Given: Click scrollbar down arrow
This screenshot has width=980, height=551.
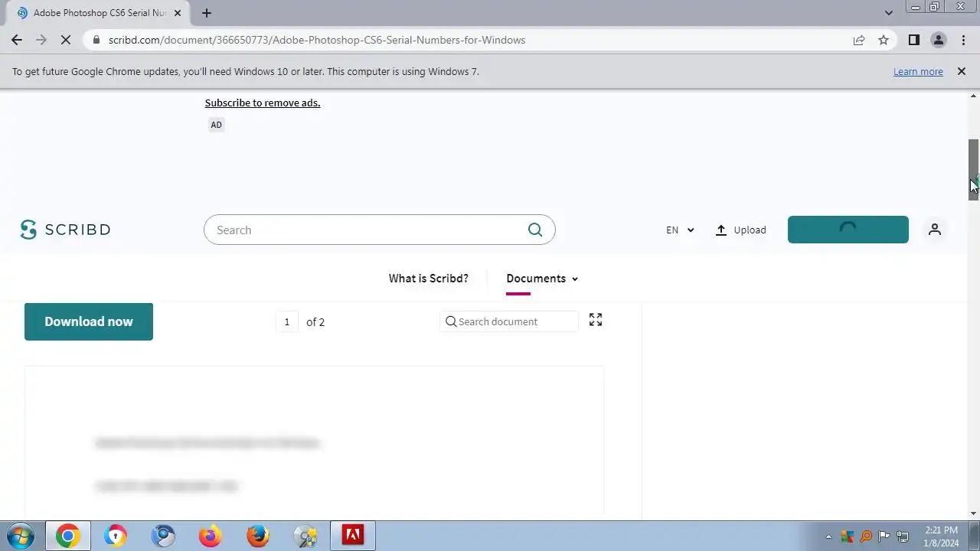Looking at the screenshot, I should tap(973, 513).
